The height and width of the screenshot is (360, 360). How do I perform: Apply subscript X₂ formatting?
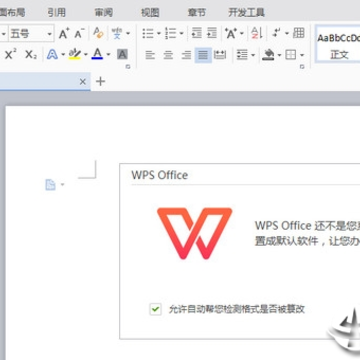(x=31, y=54)
